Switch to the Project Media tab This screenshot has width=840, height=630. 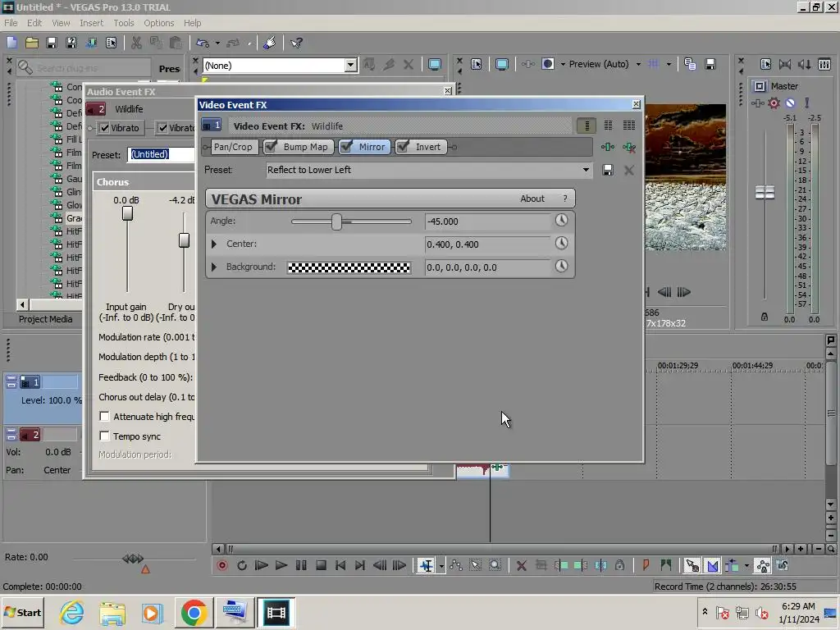coord(45,319)
